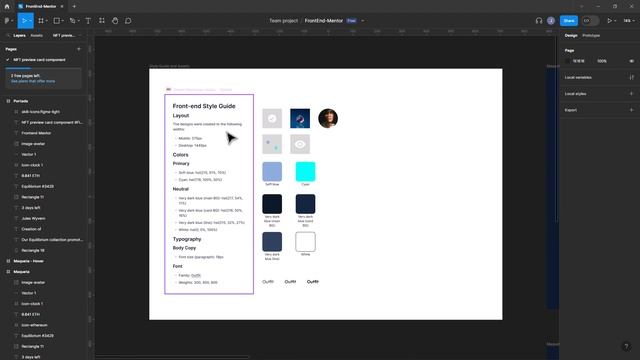This screenshot has height=360, width=640.
Task: Toggle Dev Mode switch
Action: coord(590,20)
